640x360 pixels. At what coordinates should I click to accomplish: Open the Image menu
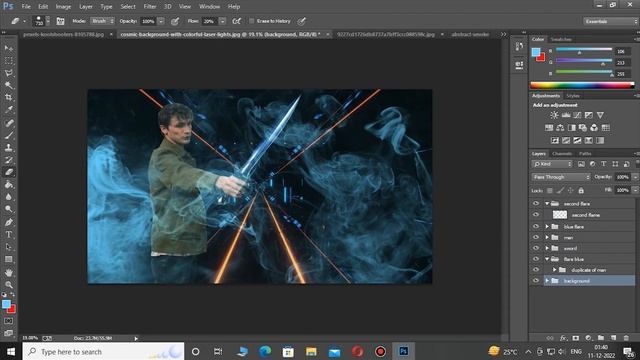pos(63,7)
